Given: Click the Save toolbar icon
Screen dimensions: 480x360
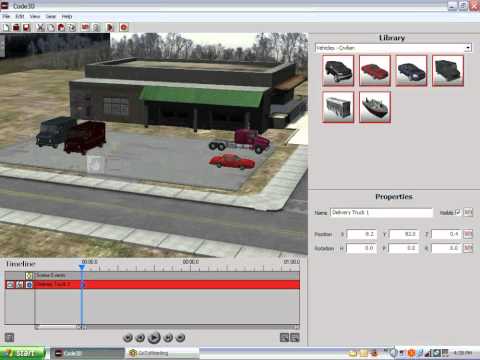Looking at the screenshot, I should coord(26,27).
